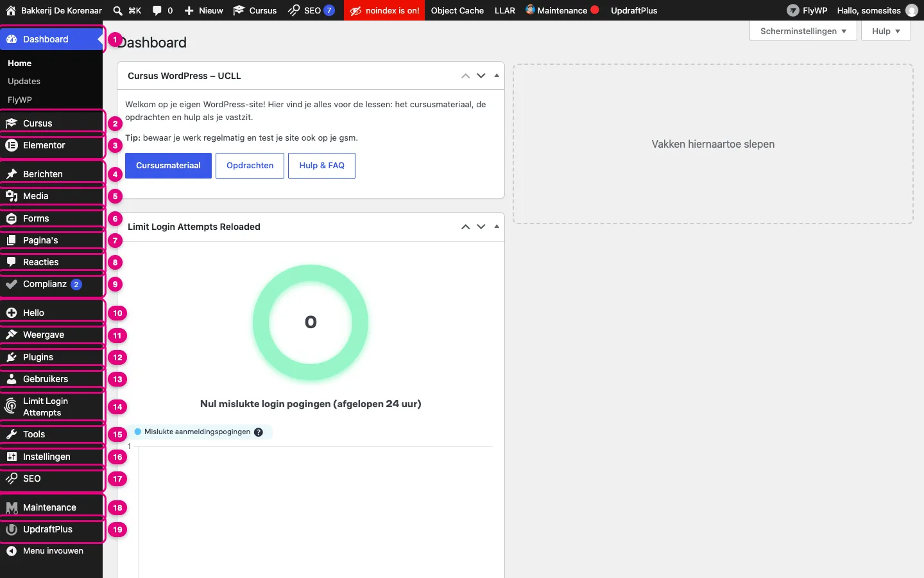Image resolution: width=924 pixels, height=578 pixels.
Task: Click the Cursusmateriaal button
Action: pyautogui.click(x=168, y=166)
